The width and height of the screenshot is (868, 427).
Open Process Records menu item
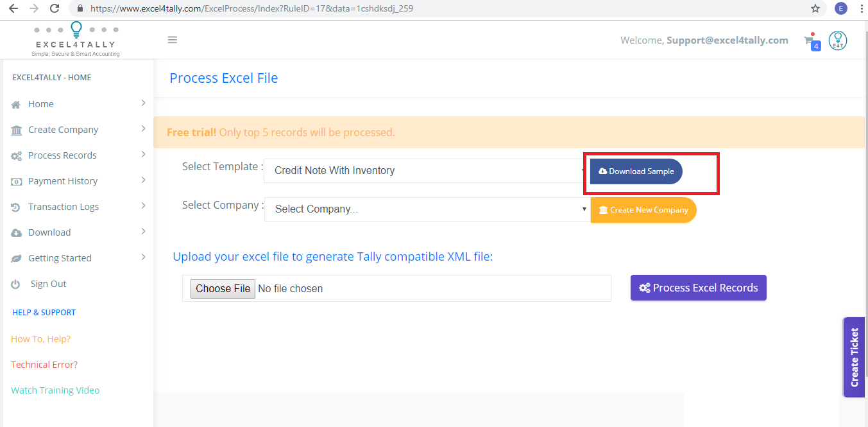pyautogui.click(x=62, y=155)
